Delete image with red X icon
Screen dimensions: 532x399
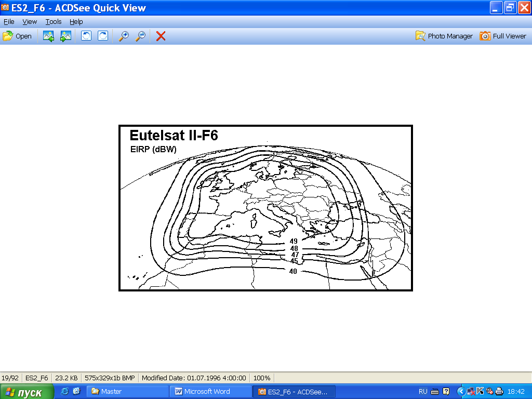[x=161, y=36]
